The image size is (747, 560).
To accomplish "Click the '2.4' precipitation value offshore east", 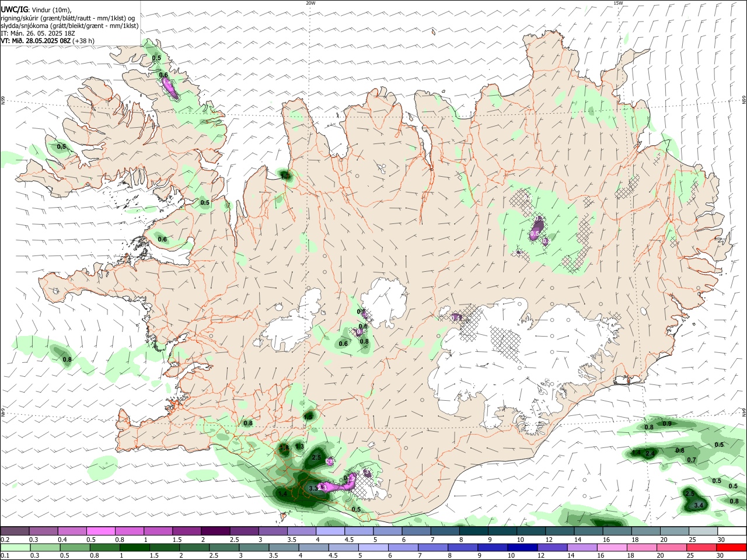I will [x=650, y=453].
